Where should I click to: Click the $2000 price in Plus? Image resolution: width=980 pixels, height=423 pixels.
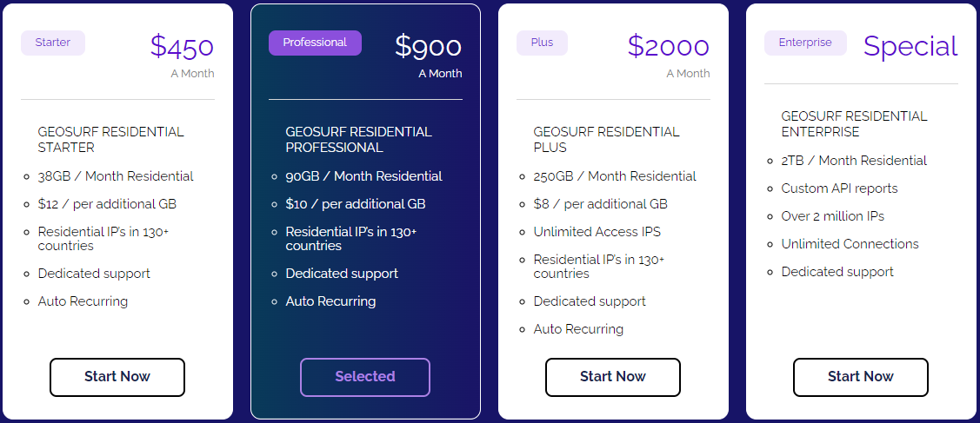click(668, 47)
